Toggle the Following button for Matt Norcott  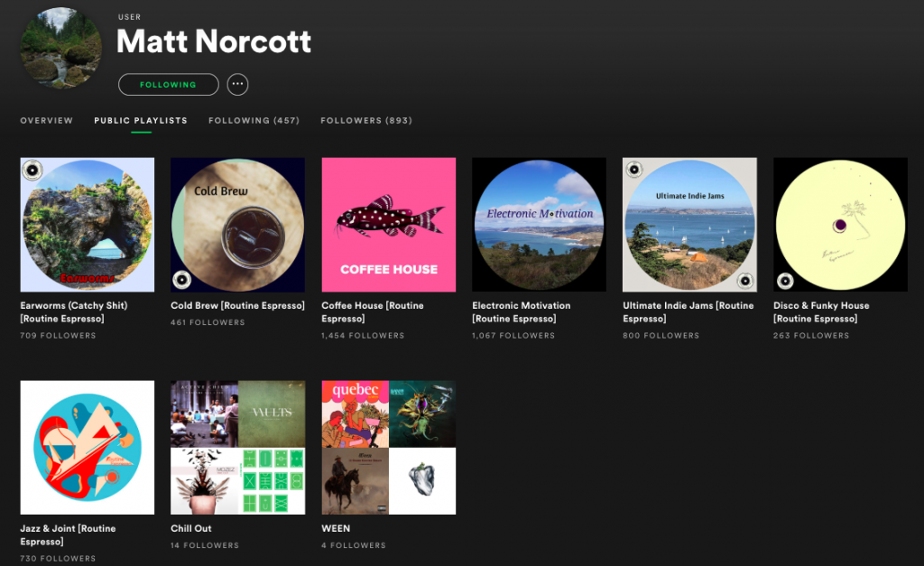click(169, 84)
